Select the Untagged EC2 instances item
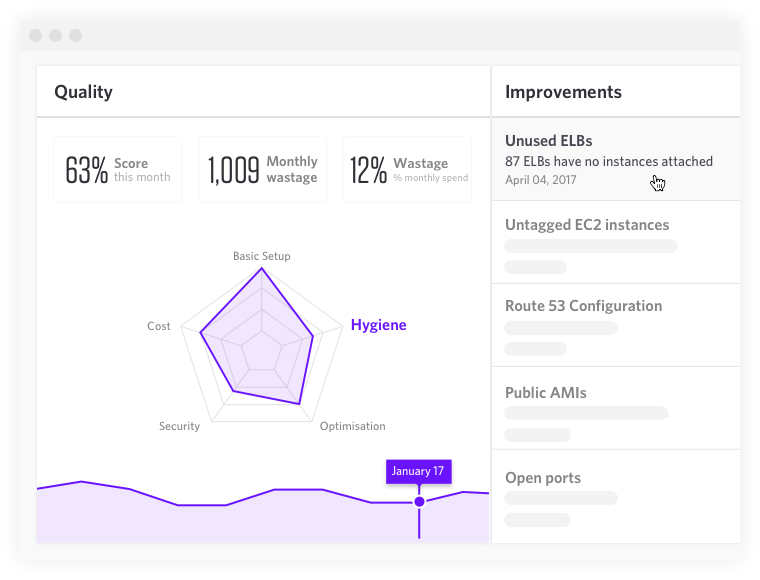Image resolution: width=760 pixels, height=580 pixels. coord(616,242)
